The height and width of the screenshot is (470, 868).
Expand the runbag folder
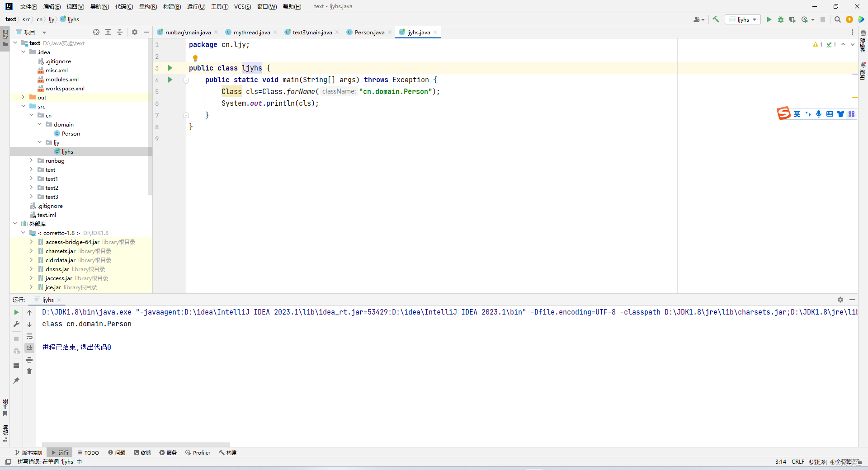[31, 160]
